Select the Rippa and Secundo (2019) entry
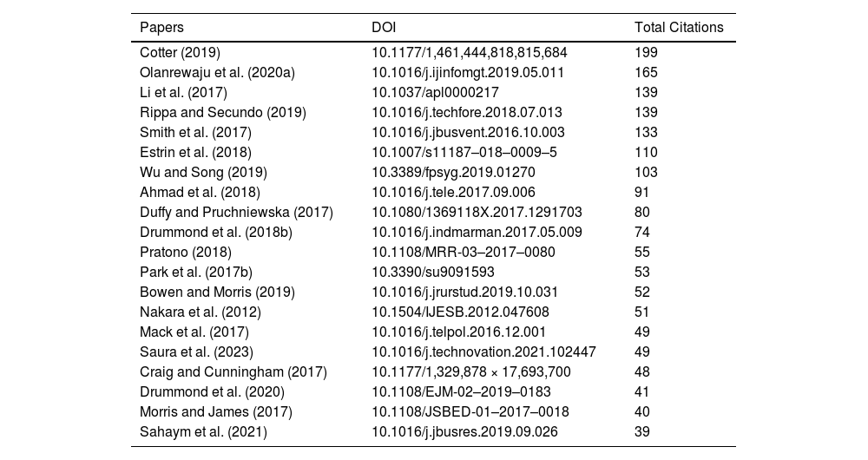The image size is (868, 460). click(223, 112)
